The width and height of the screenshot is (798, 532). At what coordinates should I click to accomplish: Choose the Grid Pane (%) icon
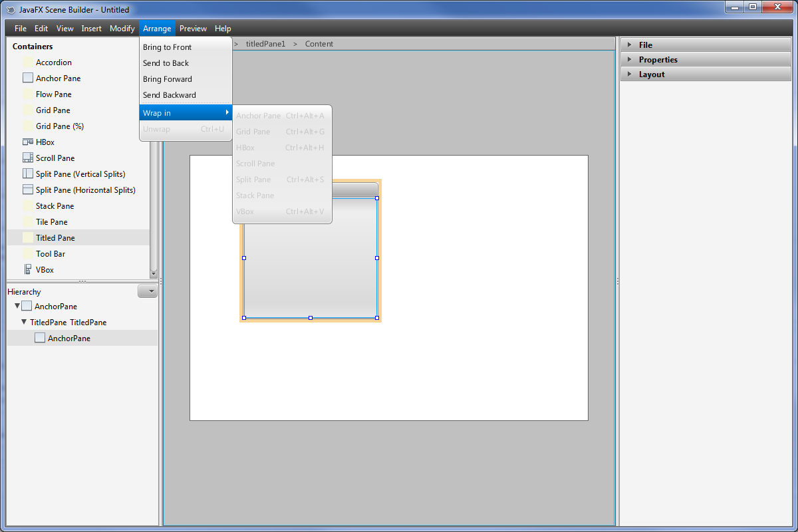click(x=28, y=126)
